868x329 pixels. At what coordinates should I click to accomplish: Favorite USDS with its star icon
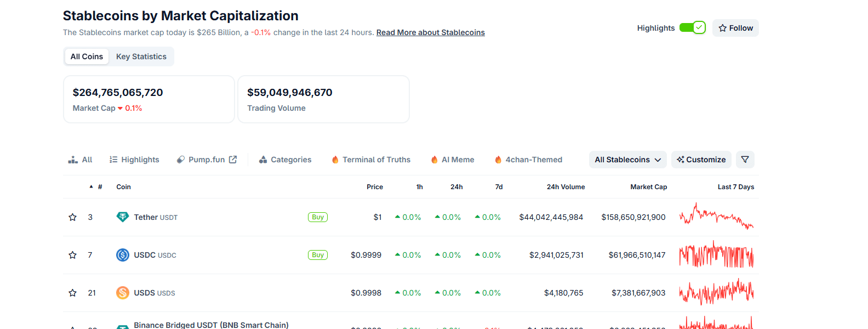tap(72, 293)
